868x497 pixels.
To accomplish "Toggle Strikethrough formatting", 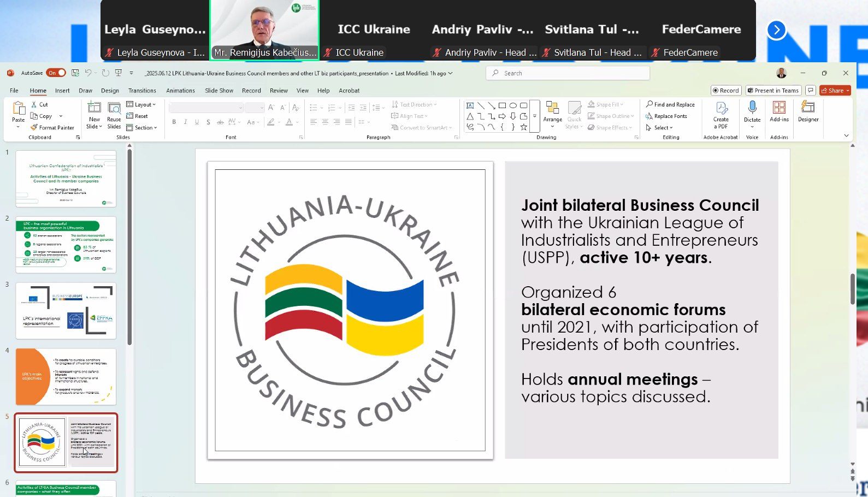I will tap(220, 122).
